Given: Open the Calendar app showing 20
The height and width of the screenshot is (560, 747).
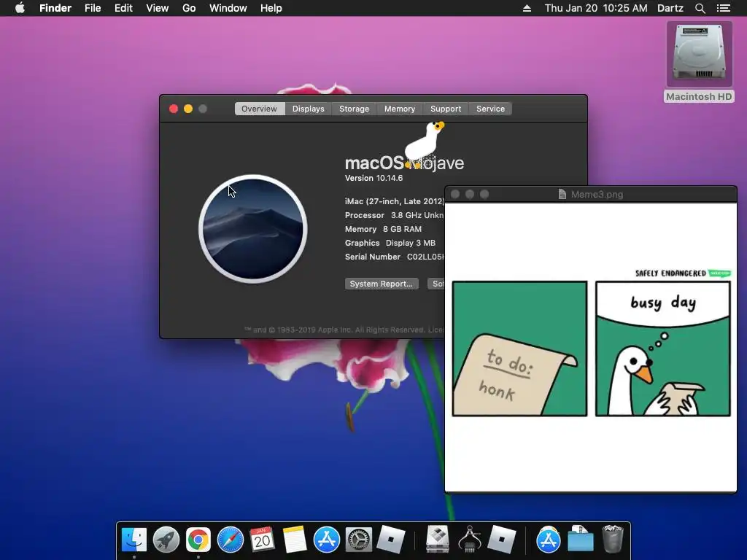Looking at the screenshot, I should (262, 540).
